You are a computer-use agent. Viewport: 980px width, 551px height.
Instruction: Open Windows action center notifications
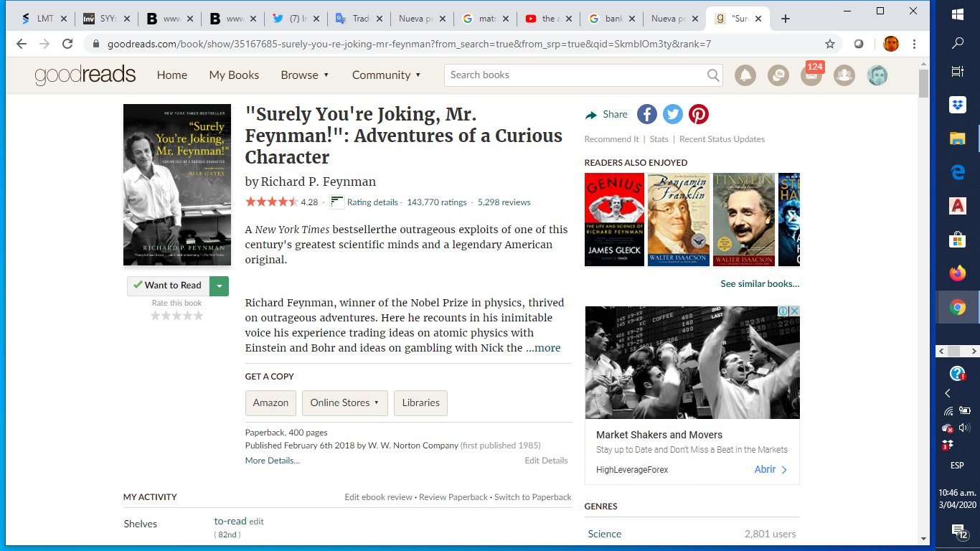click(x=958, y=531)
